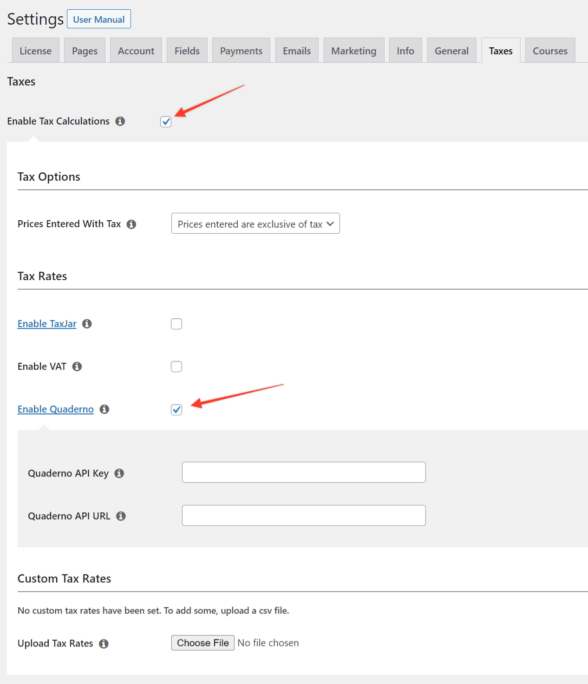
Task: Click info icon beside Quaderno API Key
Action: tap(119, 473)
